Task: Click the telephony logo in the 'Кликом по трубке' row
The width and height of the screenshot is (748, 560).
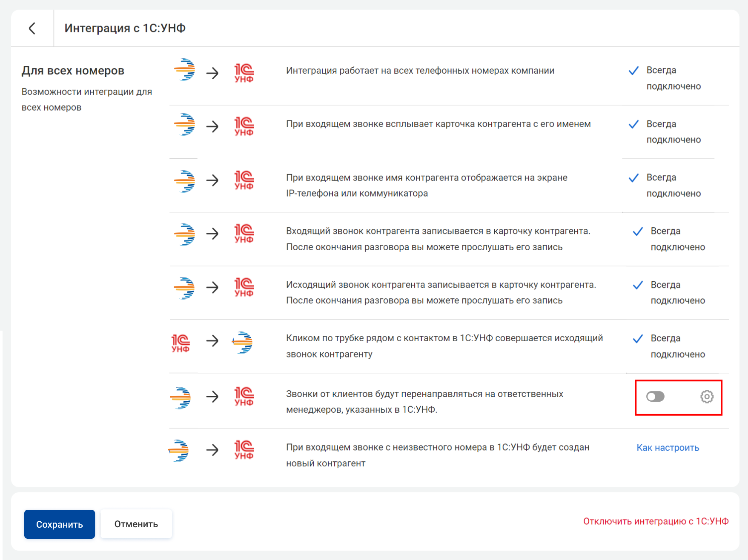Action: [242, 342]
